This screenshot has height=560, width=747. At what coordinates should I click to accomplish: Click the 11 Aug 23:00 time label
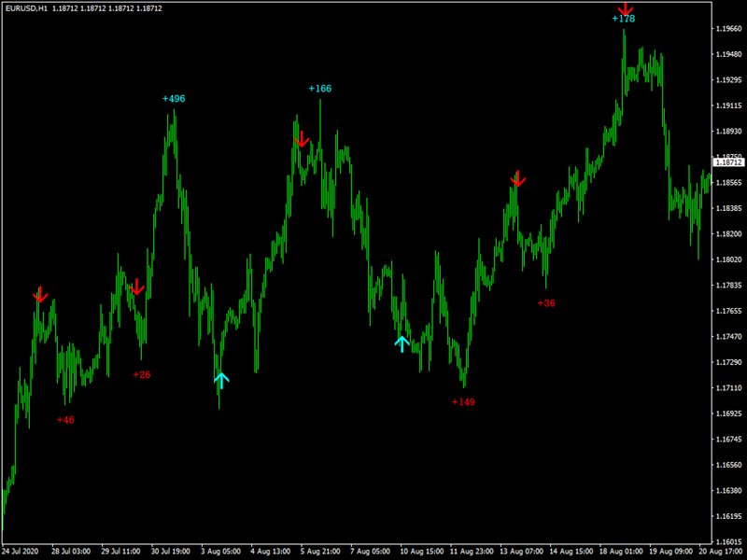pos(470,552)
